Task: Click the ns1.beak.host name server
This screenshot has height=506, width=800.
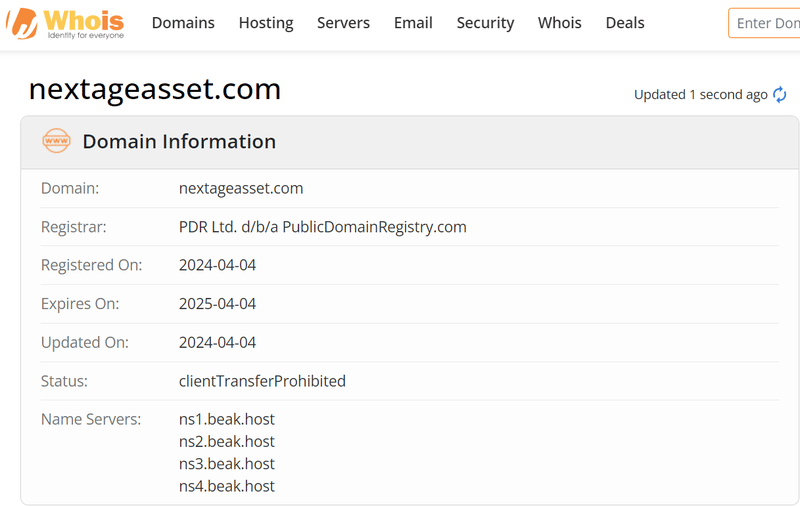Action: click(x=227, y=419)
